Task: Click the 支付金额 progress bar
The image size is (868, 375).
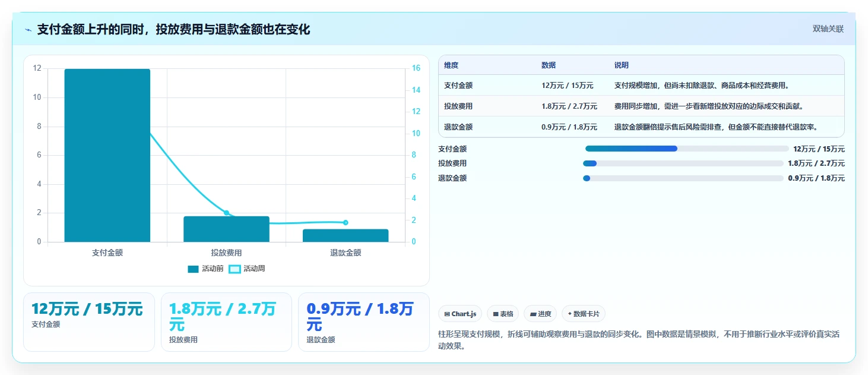Action: click(x=686, y=149)
